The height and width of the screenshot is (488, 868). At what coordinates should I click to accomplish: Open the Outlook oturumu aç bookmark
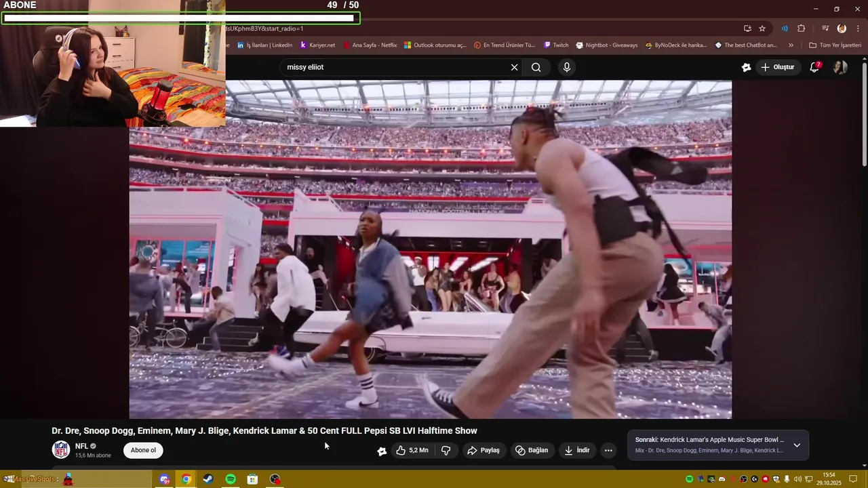click(x=435, y=45)
